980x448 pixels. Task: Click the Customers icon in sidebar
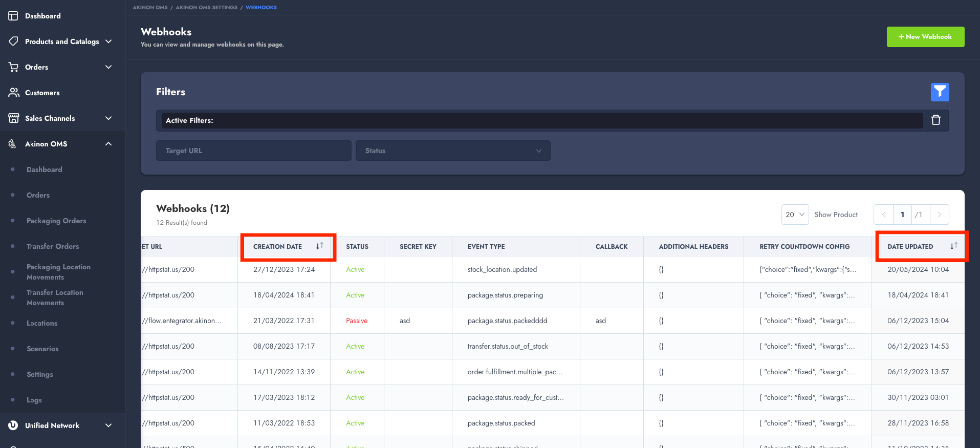(x=14, y=93)
